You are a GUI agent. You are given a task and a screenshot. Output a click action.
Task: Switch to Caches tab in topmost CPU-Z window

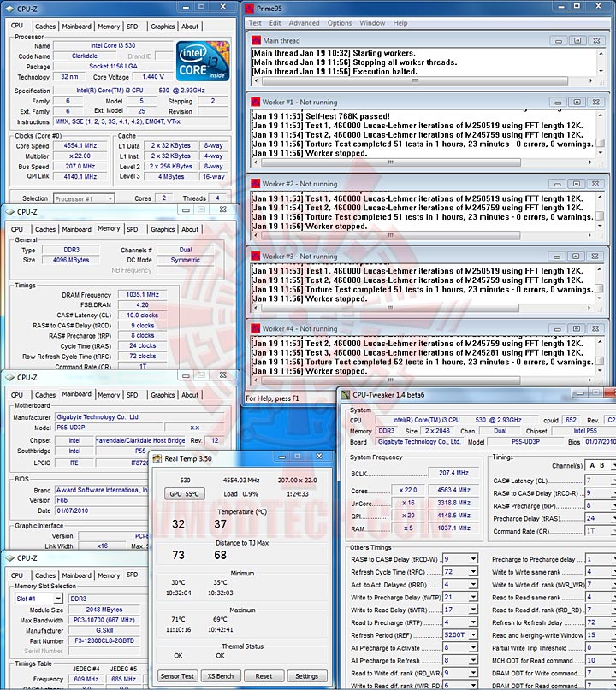(45, 27)
